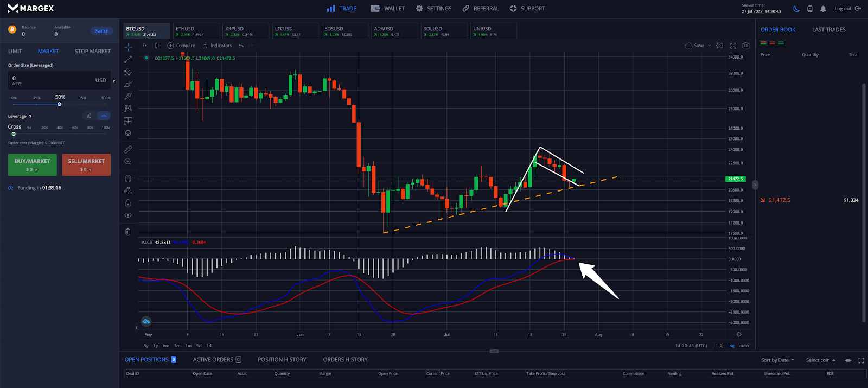Click the chart screenshot camera icon
The image size is (868, 388).
[x=746, y=46]
